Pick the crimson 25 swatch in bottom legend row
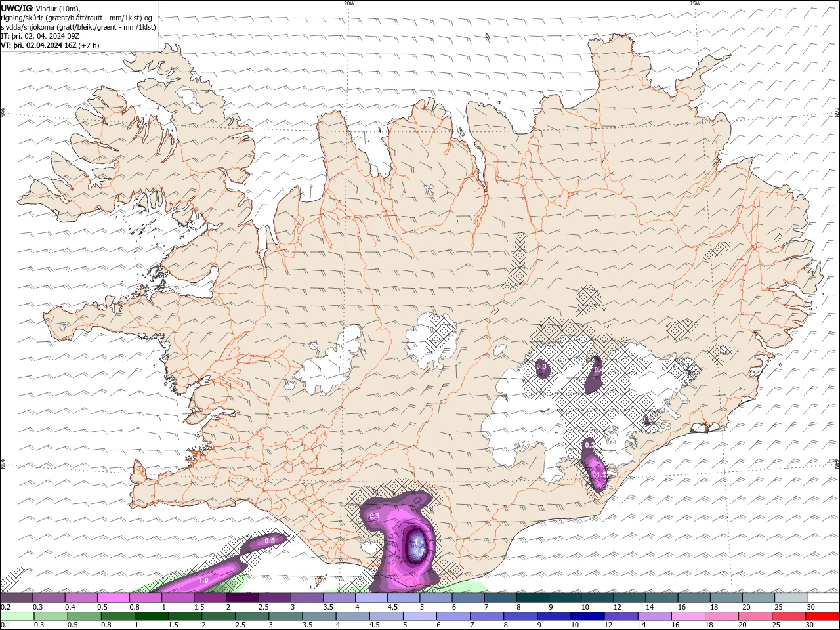This screenshot has width=840, height=630. [x=787, y=616]
